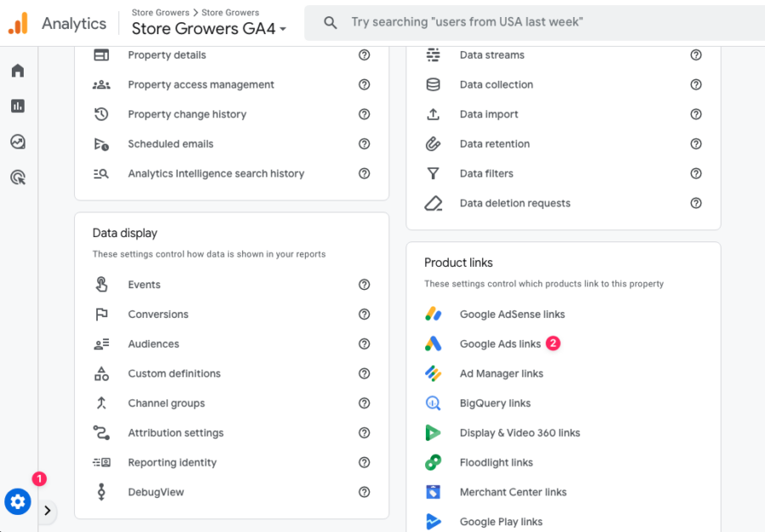Click help icon next to Conversions
This screenshot has height=532, width=765.
(x=364, y=314)
